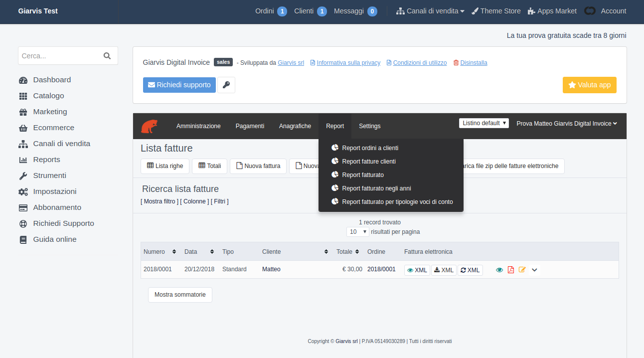644x358 pixels.
Task: Sort by the Cliente column
Action: tap(326, 252)
